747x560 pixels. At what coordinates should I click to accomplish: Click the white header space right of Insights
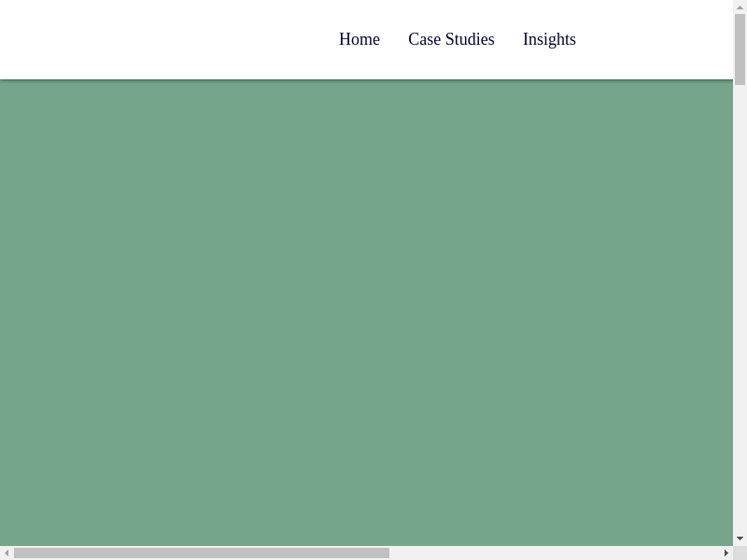click(654, 39)
